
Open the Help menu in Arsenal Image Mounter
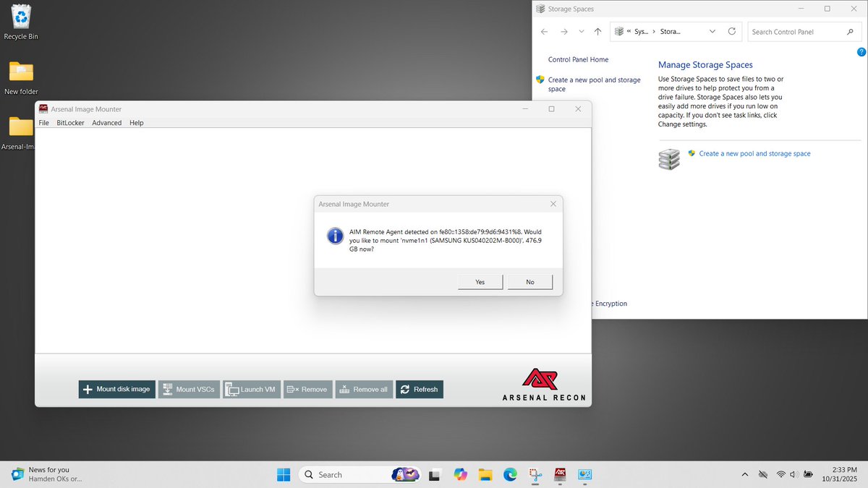point(137,123)
